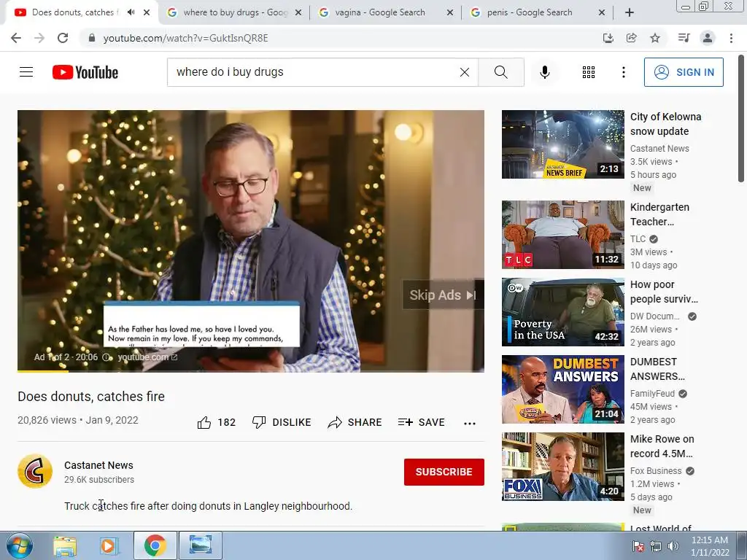Open more actions ellipsis under video

pos(470,424)
